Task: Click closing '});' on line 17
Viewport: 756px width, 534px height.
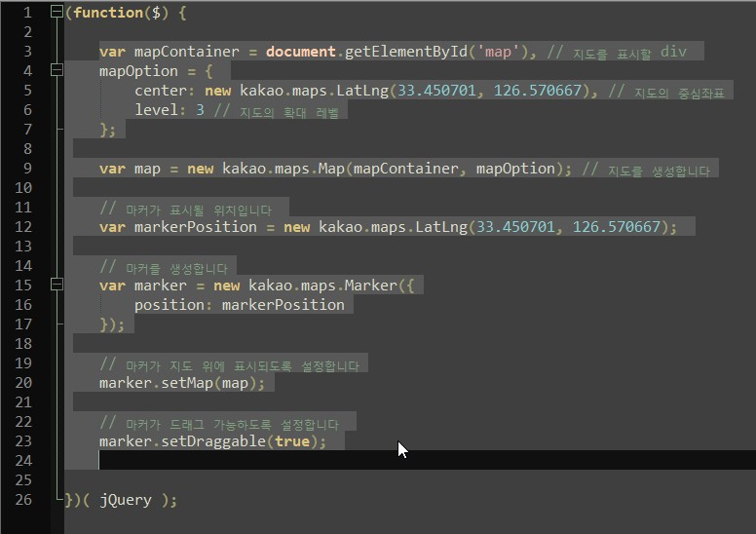Action: (x=112, y=324)
